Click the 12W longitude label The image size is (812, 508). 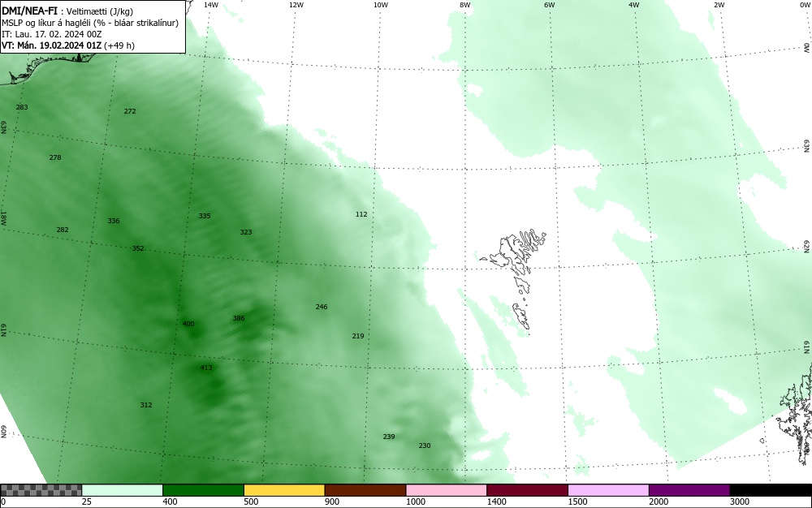[296, 5]
